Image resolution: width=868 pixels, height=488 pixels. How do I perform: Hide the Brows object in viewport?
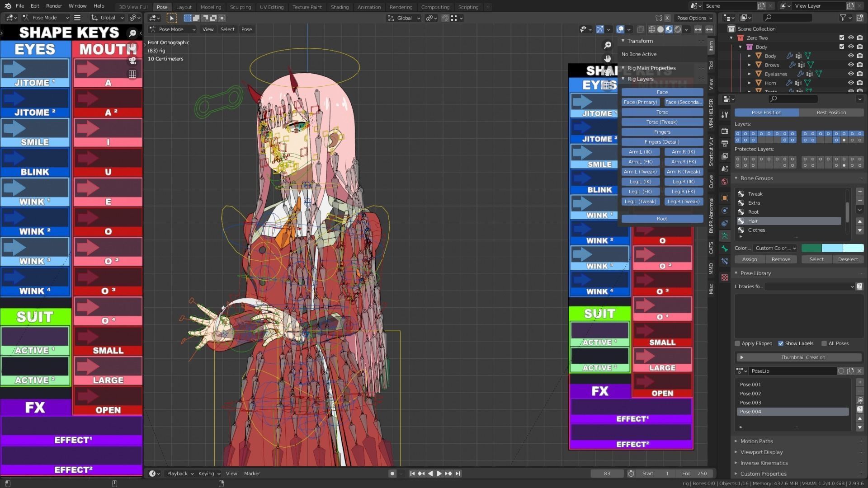[851, 65]
